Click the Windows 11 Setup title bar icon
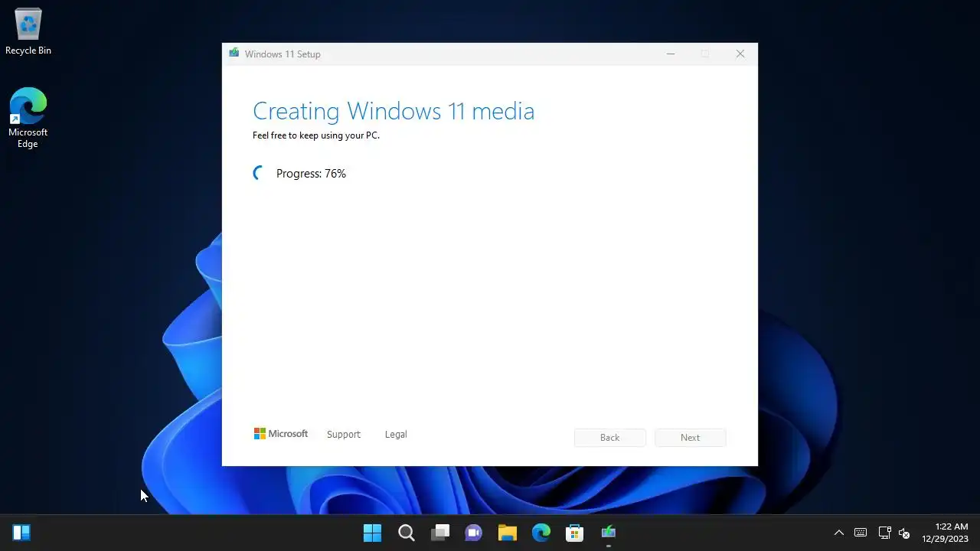This screenshot has height=551, width=980. pyautogui.click(x=233, y=54)
